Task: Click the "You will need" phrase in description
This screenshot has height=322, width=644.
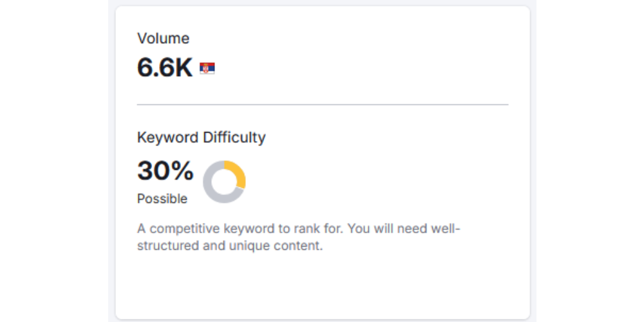Action: [381, 229]
